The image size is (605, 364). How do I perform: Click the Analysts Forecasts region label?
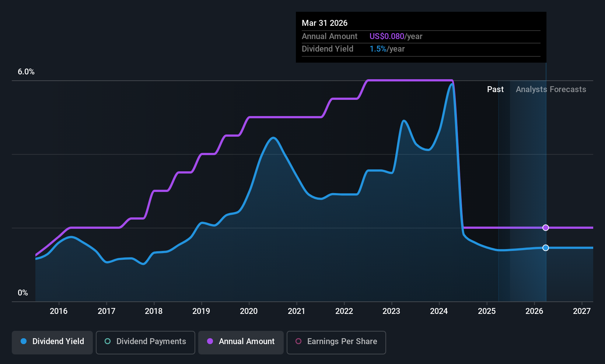pos(551,90)
